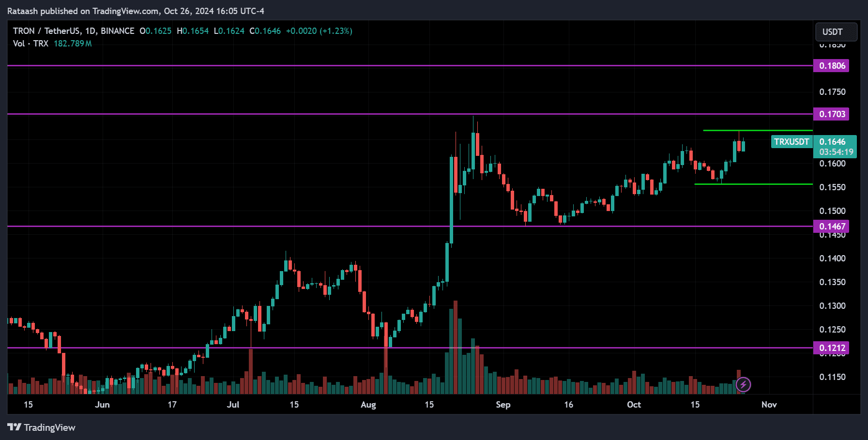Click the countdown timer 03:54:19
868x440 pixels.
[x=836, y=152]
